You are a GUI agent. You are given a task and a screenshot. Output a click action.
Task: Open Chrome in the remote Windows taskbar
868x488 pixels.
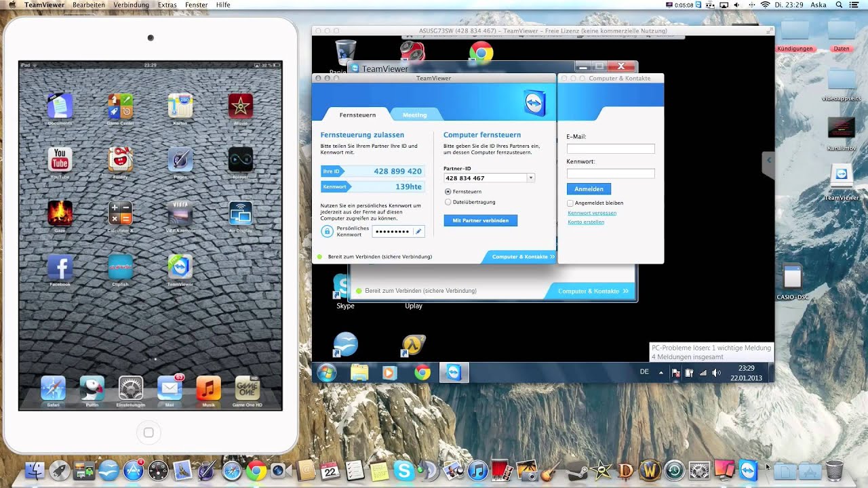point(422,373)
